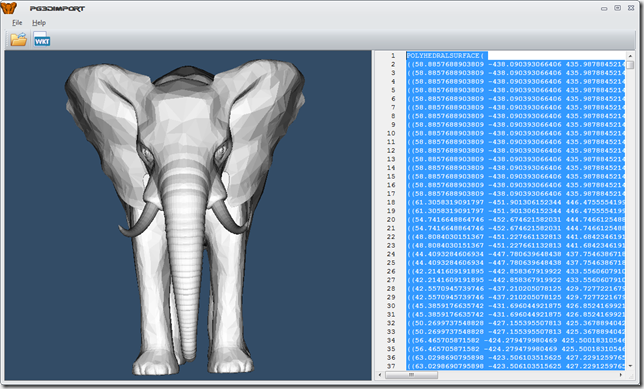Click the coordinate text on line 34
This screenshot has width=644, height=389.
coord(515,340)
